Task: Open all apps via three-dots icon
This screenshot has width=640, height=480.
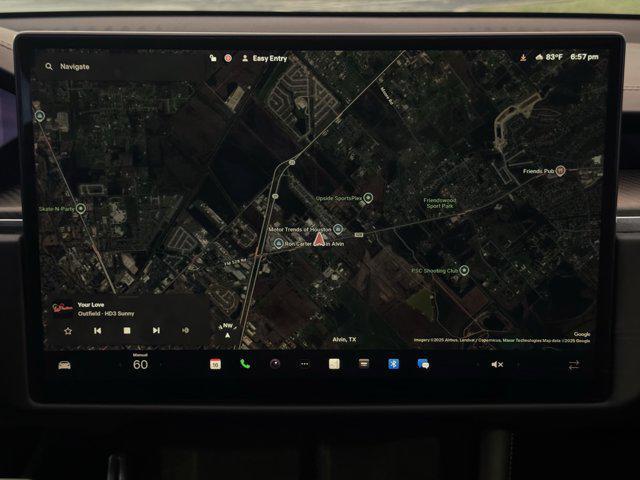Action: point(304,364)
